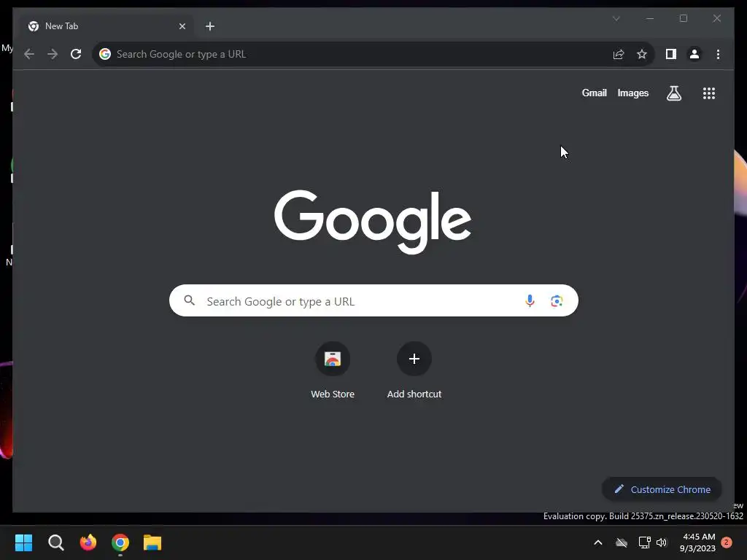Open File Explorer from taskbar
The height and width of the screenshot is (560, 747).
[152, 542]
